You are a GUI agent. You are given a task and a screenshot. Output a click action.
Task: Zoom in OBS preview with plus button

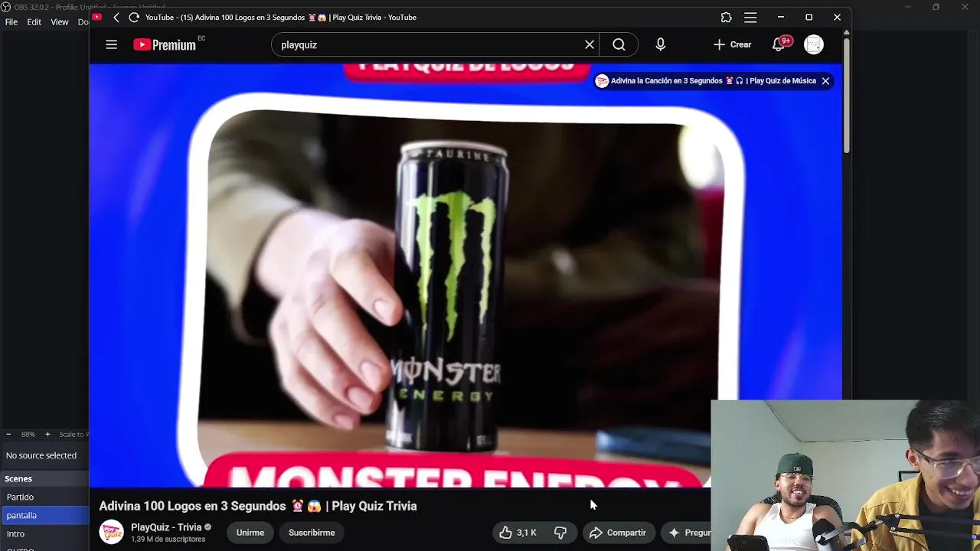47,434
